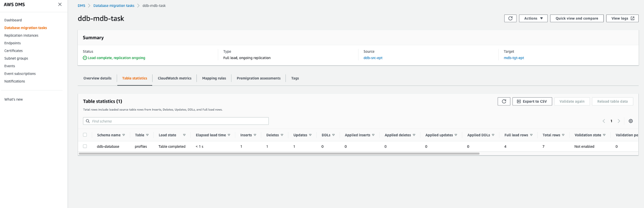Open Notifications in sidebar
Screen dimensions: 644x208
click(x=14, y=81)
